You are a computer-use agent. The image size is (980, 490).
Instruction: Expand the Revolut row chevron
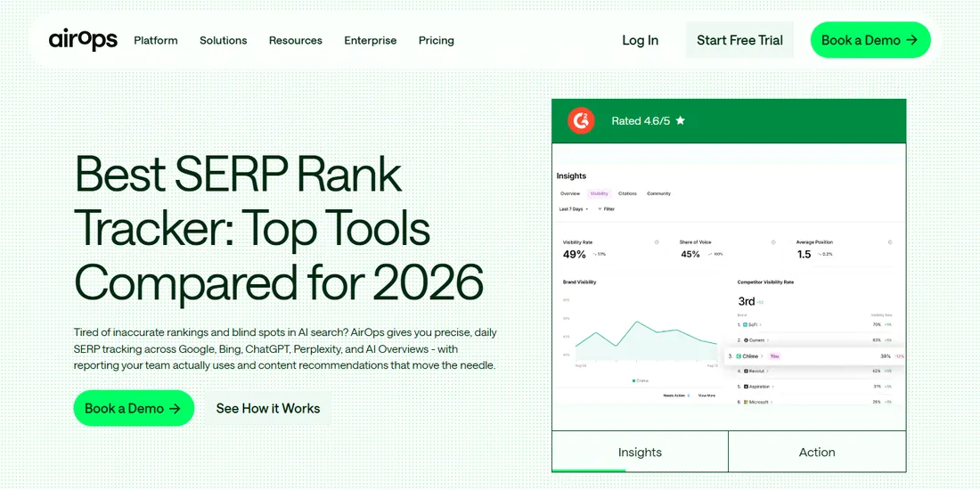pos(767,372)
